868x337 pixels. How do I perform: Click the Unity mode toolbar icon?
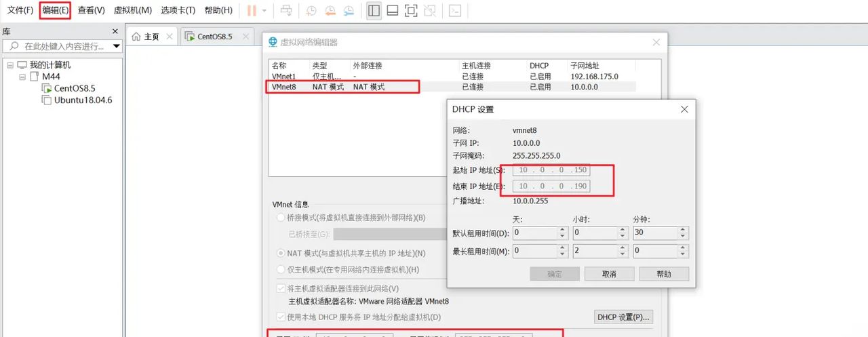click(429, 11)
